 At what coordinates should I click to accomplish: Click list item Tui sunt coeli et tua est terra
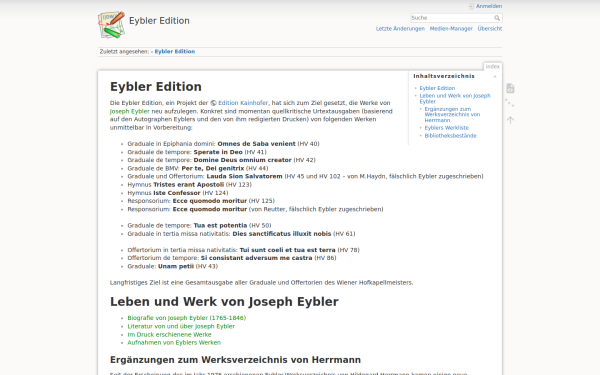click(x=243, y=250)
